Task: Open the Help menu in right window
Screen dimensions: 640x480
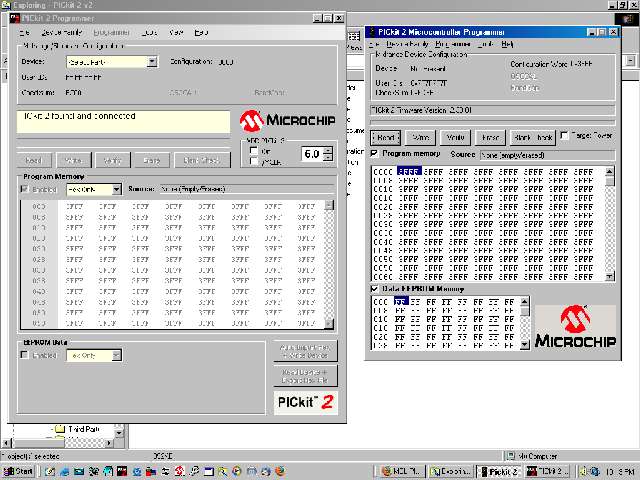Action: pos(508,44)
